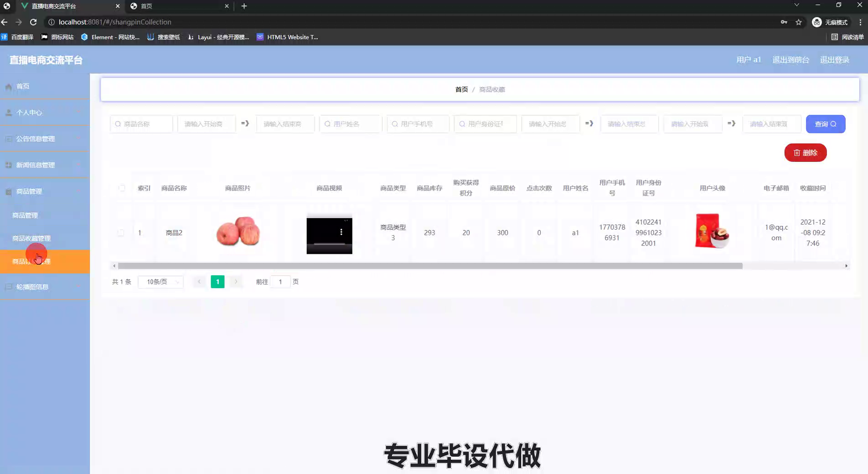The height and width of the screenshot is (474, 868).
Task: Click the address bar URL
Action: (x=115, y=22)
